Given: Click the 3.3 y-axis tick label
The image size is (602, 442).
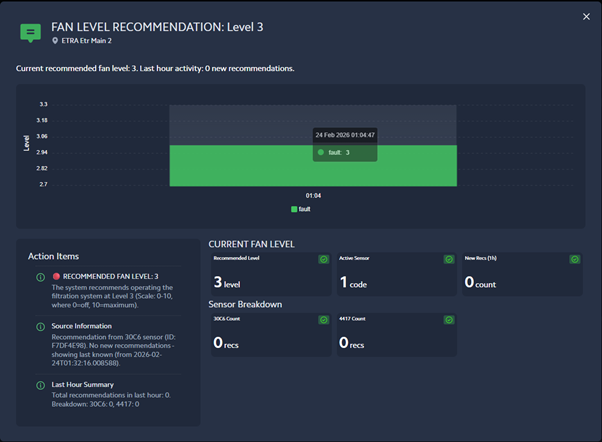Looking at the screenshot, I should click(43, 104).
